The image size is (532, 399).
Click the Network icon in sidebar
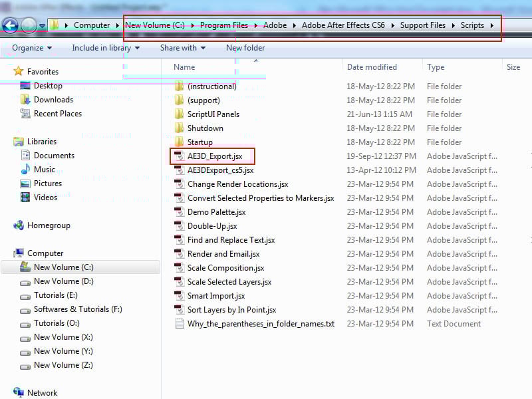19,392
